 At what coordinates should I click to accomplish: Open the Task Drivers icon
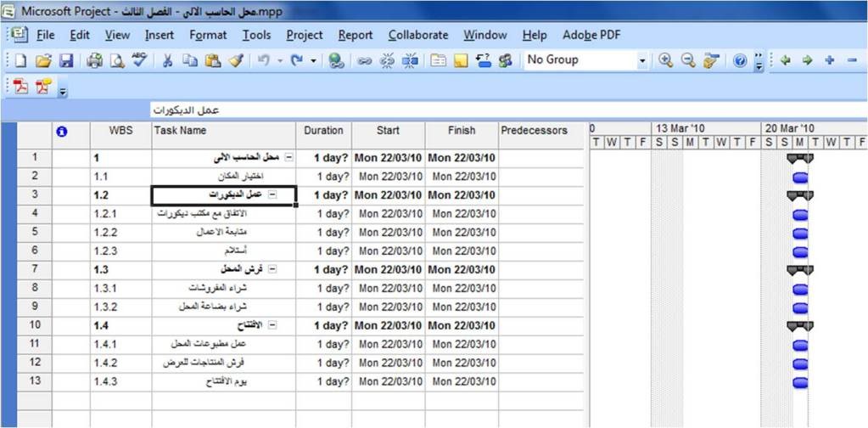pos(484,60)
